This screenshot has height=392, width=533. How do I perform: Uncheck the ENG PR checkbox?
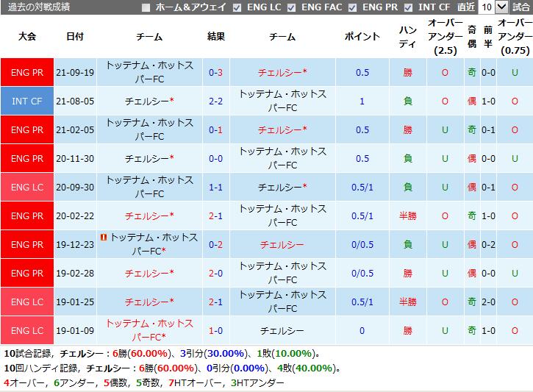click(x=352, y=7)
